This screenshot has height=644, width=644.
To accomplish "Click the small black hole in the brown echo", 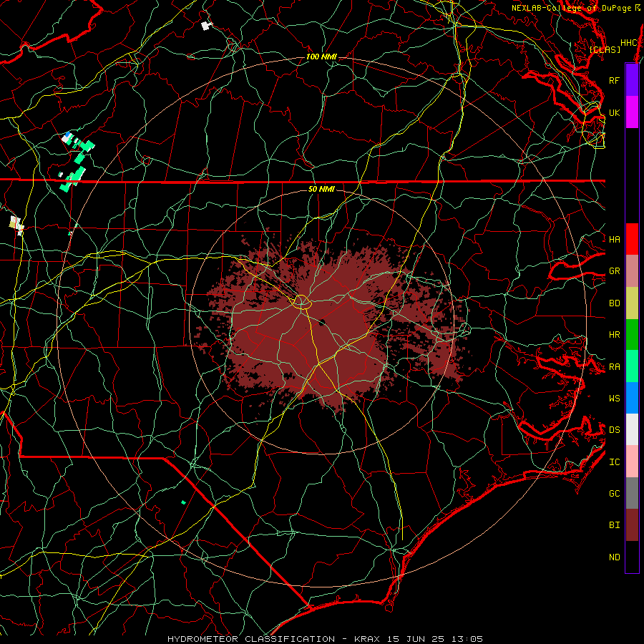I will tap(321, 322).
